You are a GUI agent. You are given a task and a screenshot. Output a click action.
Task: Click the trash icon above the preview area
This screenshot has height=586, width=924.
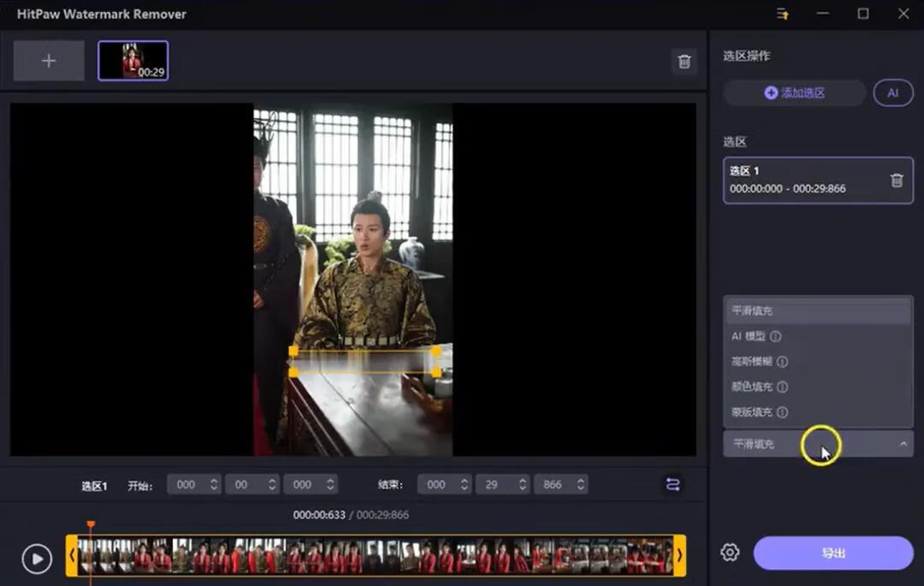pyautogui.click(x=684, y=61)
